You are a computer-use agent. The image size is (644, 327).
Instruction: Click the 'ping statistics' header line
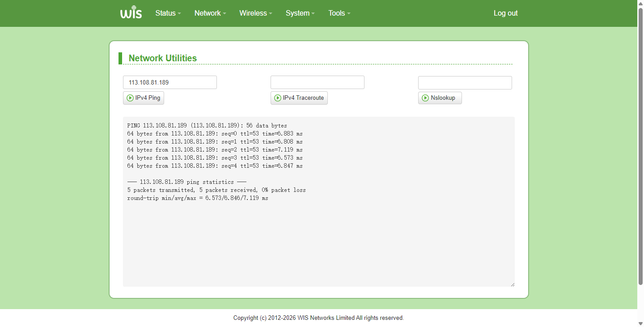187,182
